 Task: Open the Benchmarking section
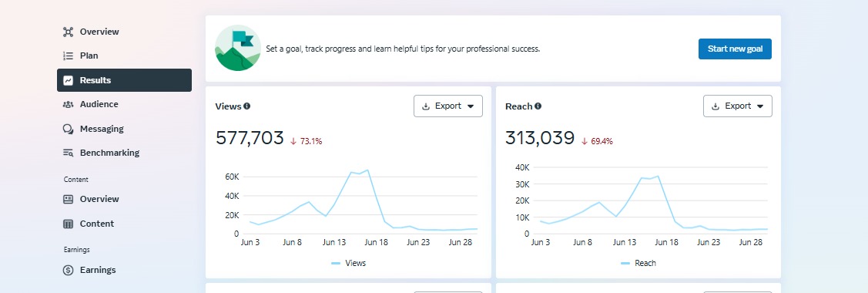pyautogui.click(x=124, y=153)
